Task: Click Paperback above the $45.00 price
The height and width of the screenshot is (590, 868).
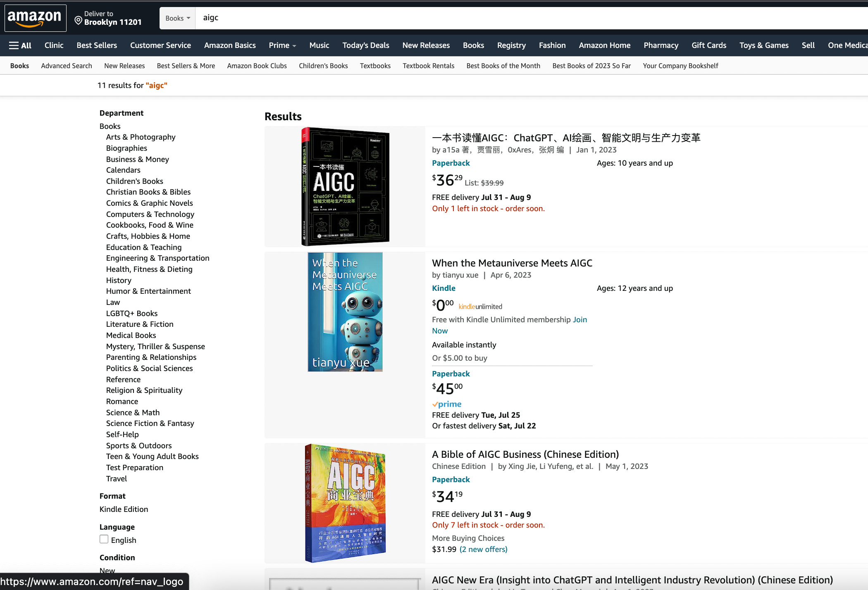Action: pos(451,374)
